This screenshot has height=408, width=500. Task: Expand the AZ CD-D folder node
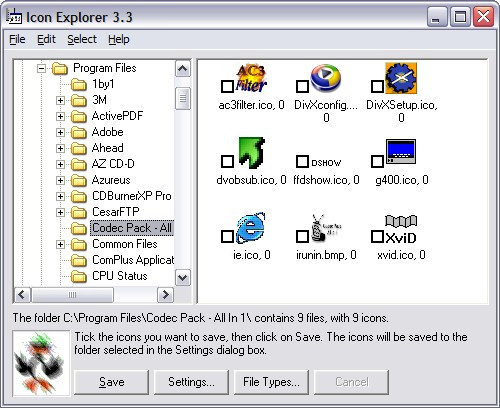[x=60, y=164]
